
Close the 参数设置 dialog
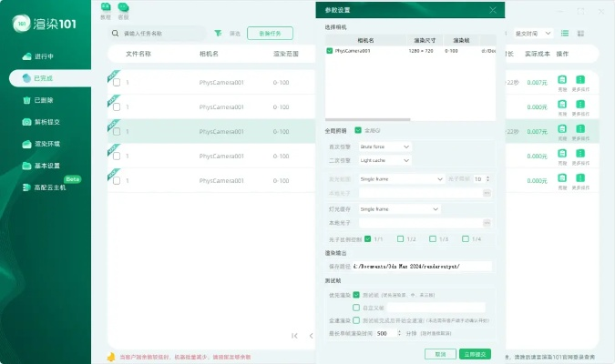(493, 10)
